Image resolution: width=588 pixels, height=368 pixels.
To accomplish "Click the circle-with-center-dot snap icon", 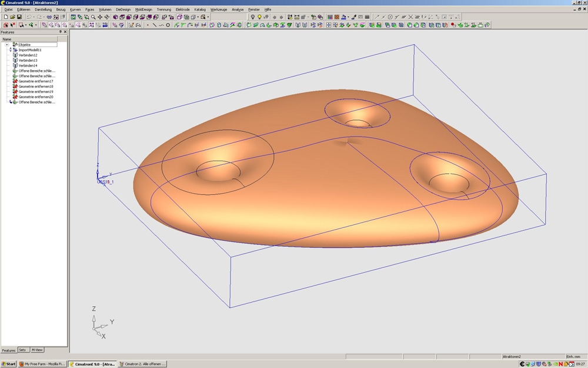I will point(390,17).
